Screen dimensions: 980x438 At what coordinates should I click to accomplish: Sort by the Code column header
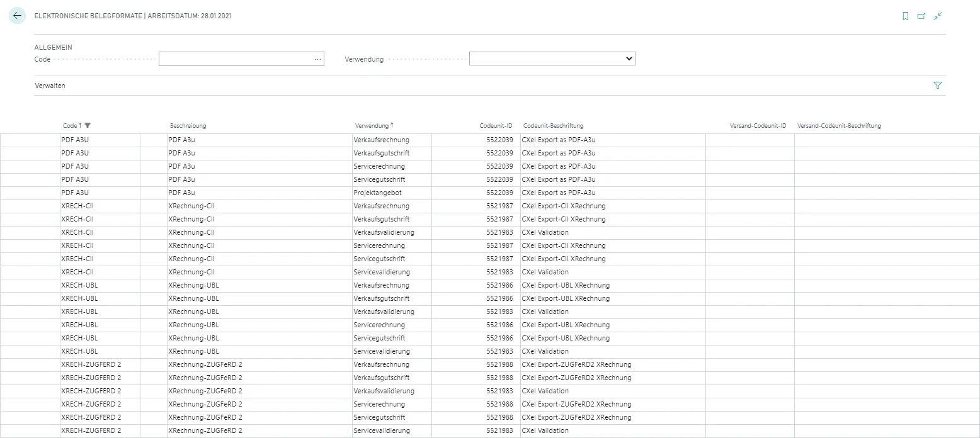pos(69,126)
